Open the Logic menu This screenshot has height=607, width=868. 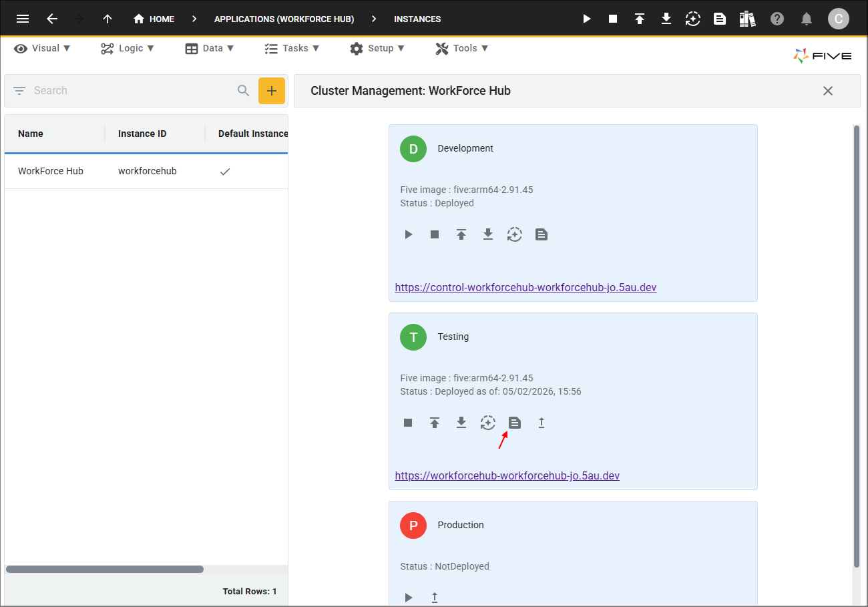[x=128, y=48]
